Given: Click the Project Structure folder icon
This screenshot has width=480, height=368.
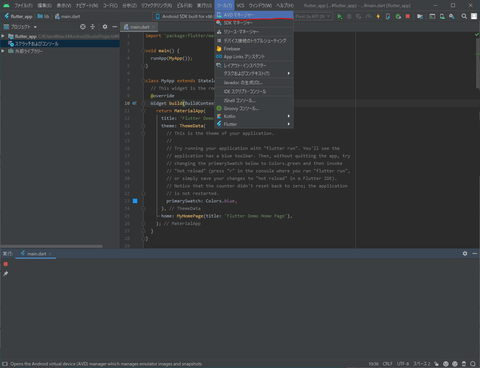Looking at the screenshot, I should pyautogui.click(x=420, y=16).
